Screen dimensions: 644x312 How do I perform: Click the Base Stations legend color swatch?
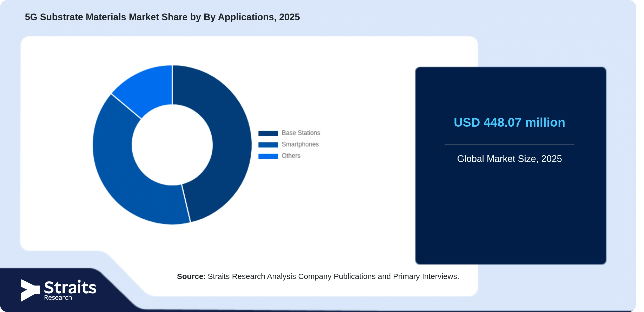point(268,133)
